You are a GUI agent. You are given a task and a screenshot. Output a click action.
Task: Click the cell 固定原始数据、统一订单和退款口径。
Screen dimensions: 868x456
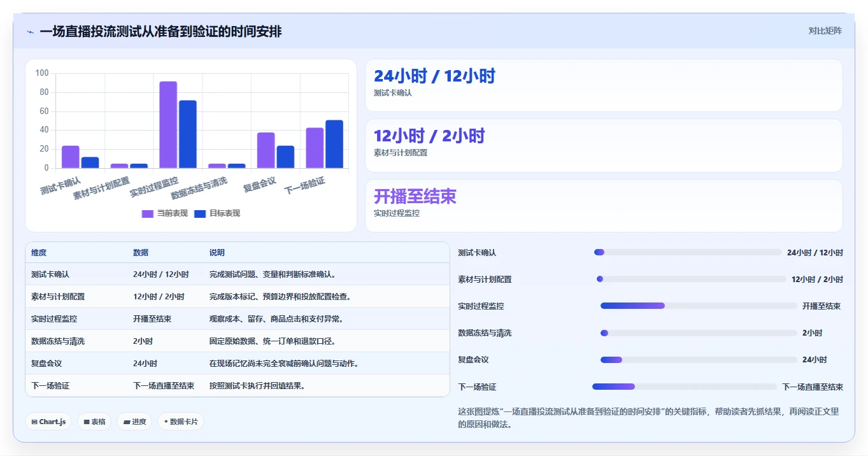tap(273, 341)
